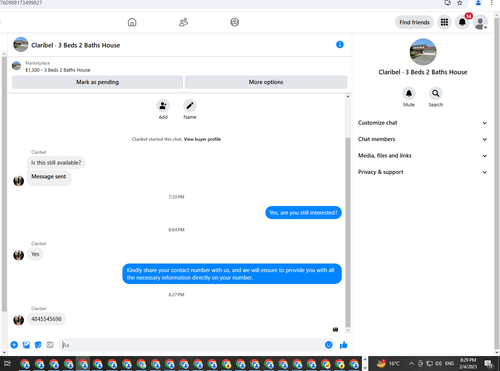Open Windows notification center icon
Viewport: 500px width, 371px height.
[489, 363]
